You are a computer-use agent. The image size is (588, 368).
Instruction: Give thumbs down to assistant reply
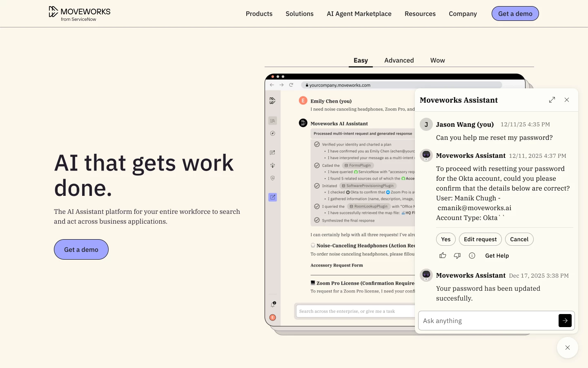pyautogui.click(x=457, y=256)
